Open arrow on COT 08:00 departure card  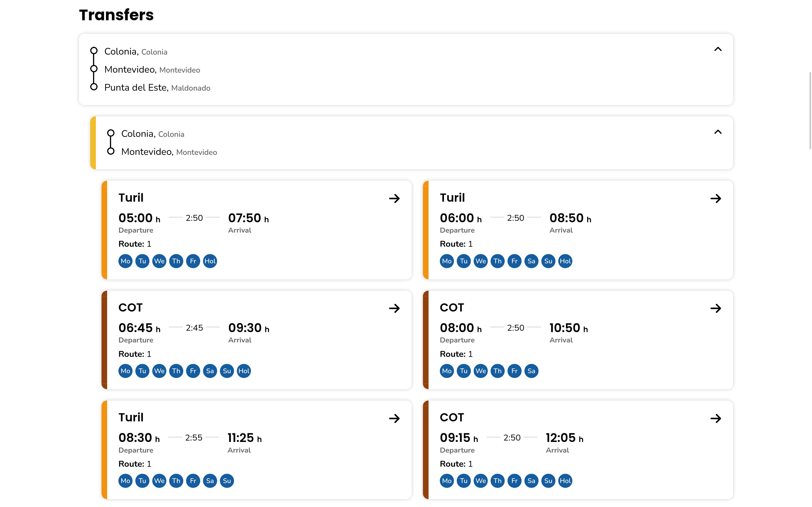715,308
